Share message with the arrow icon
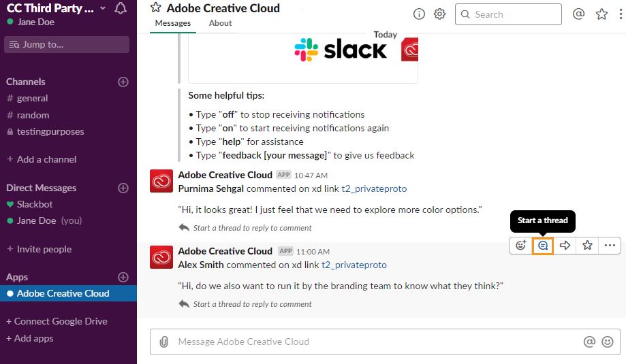The height and width of the screenshot is (364, 626). (x=565, y=246)
